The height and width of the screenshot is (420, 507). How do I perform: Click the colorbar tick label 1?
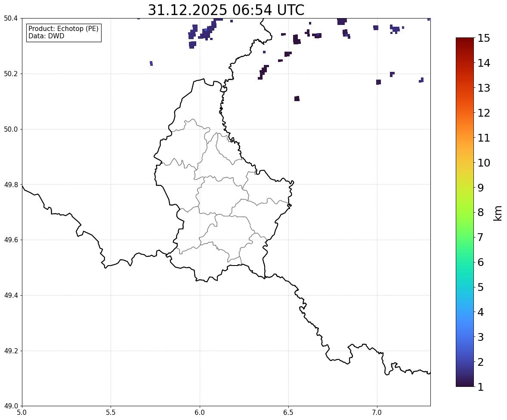[481, 387]
